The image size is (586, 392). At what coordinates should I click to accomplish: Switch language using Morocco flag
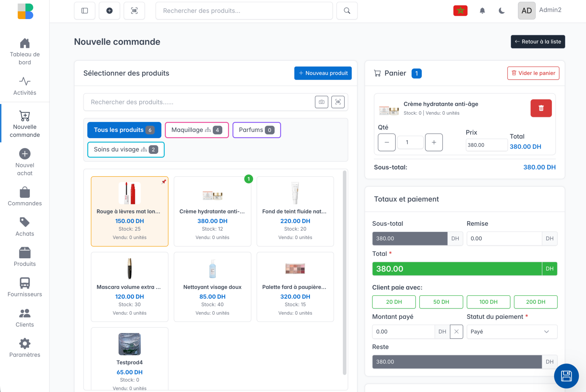[x=460, y=11]
